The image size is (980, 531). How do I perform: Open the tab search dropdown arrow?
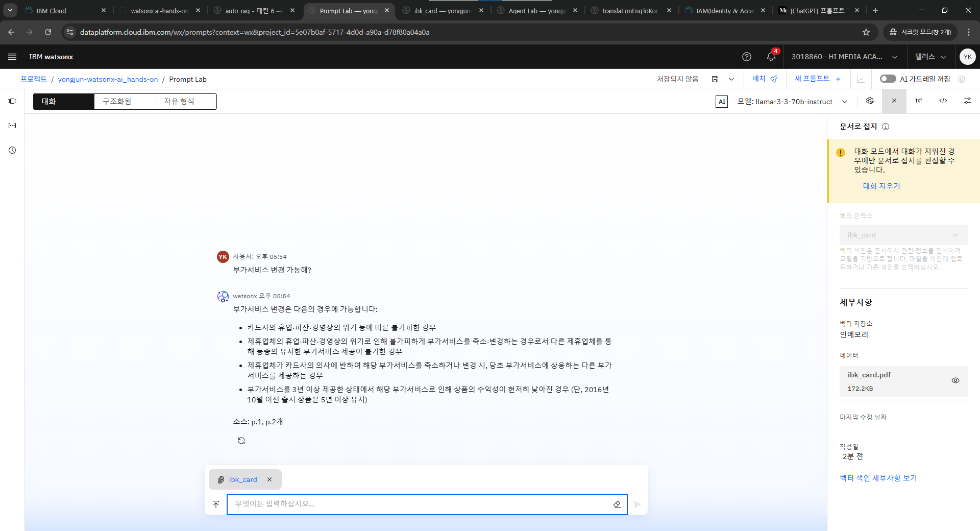10,10
